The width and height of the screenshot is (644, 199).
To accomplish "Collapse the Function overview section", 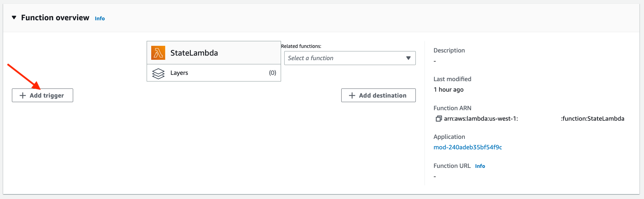I will 14,17.
